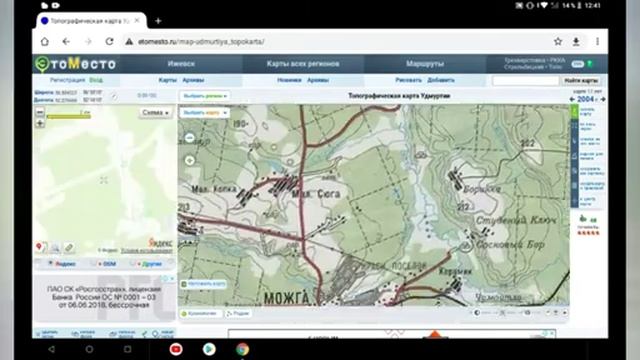The height and width of the screenshot is (360, 640).
Task: Open the browser three-dot menu
Action: (597, 41)
